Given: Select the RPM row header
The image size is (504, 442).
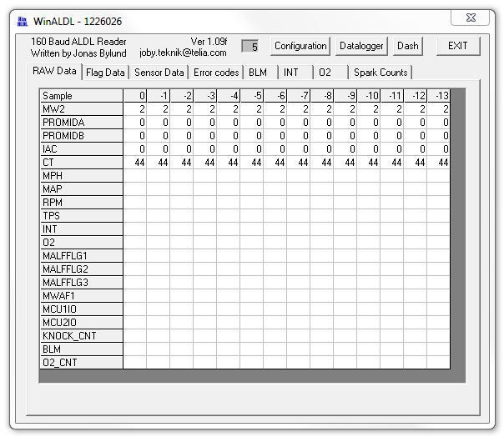Looking at the screenshot, I should 82,203.
